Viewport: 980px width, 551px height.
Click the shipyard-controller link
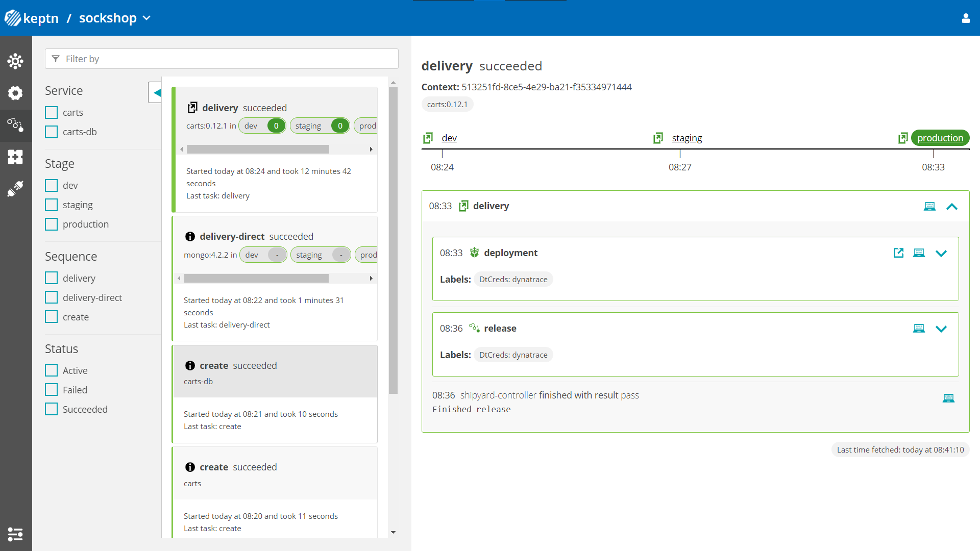tap(498, 395)
